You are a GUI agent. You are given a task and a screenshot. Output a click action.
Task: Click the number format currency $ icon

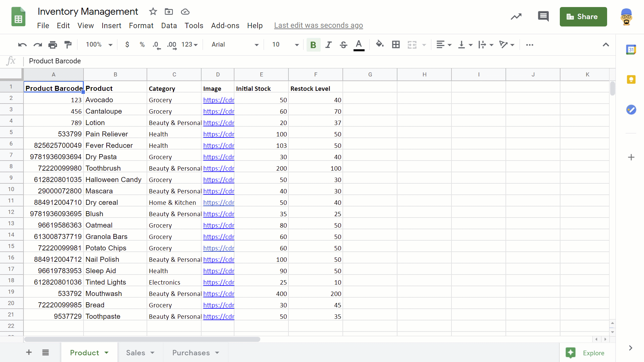pos(127,44)
